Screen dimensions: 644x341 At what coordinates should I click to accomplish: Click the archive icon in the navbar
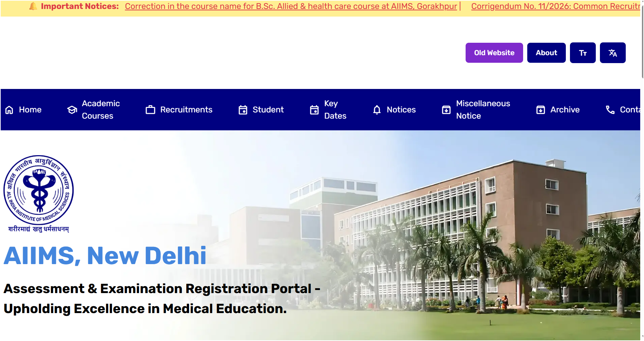[541, 110]
